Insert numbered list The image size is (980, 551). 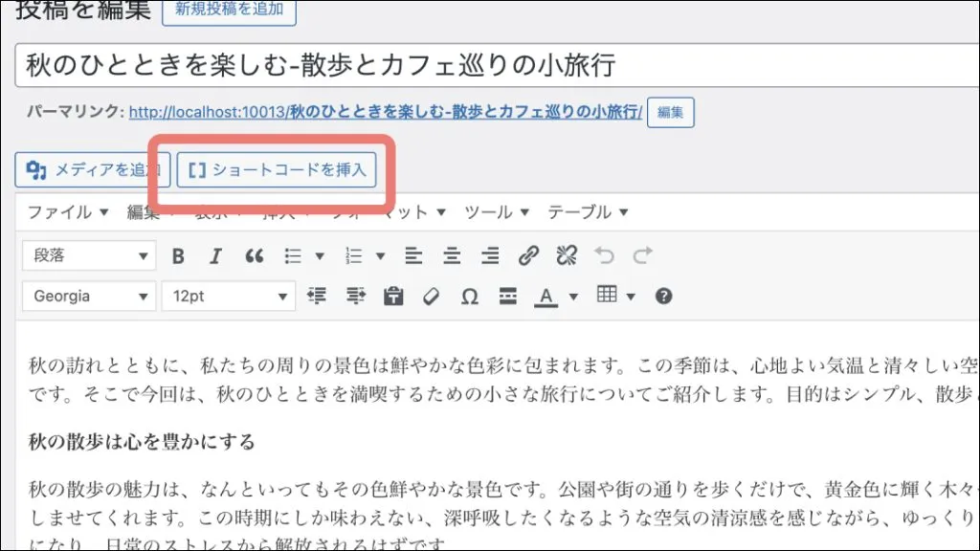point(354,256)
